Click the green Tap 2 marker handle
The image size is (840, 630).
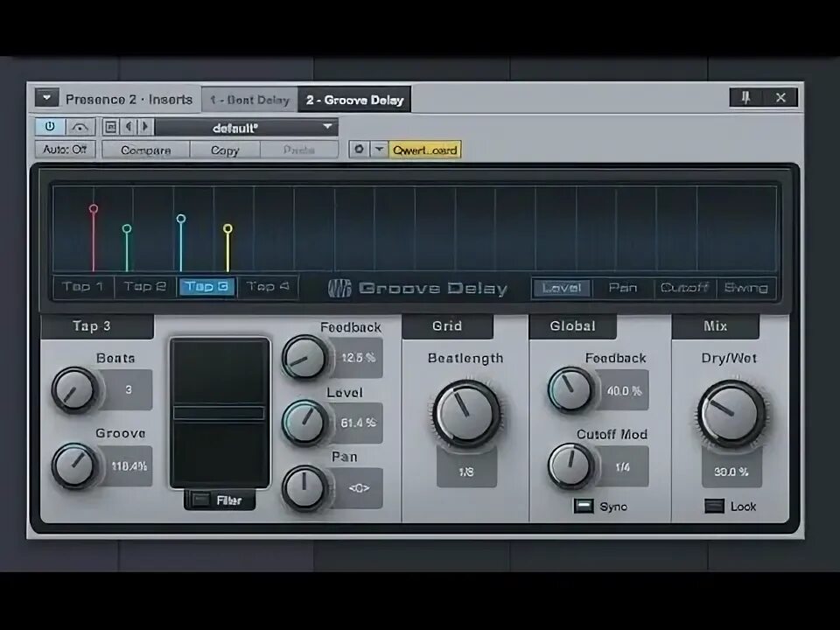127,228
